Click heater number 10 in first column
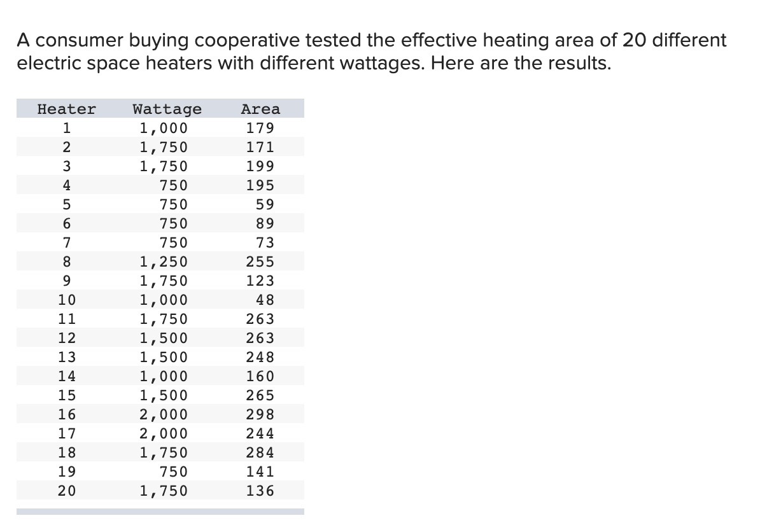This screenshot has height=532, width=781. pyautogui.click(x=67, y=300)
